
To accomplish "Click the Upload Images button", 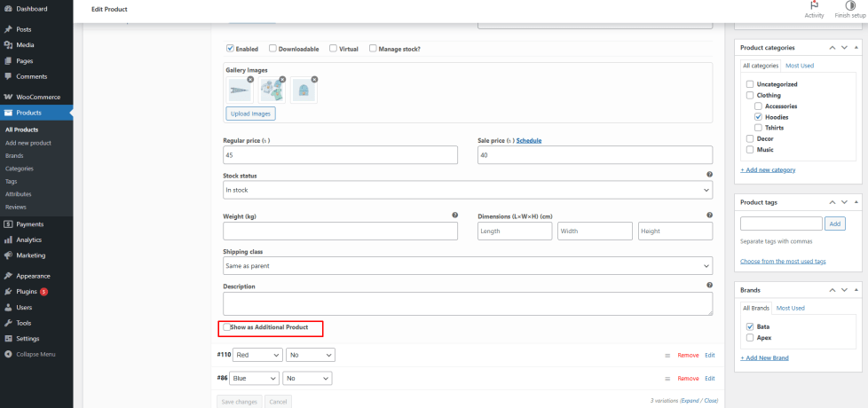I will click(251, 114).
